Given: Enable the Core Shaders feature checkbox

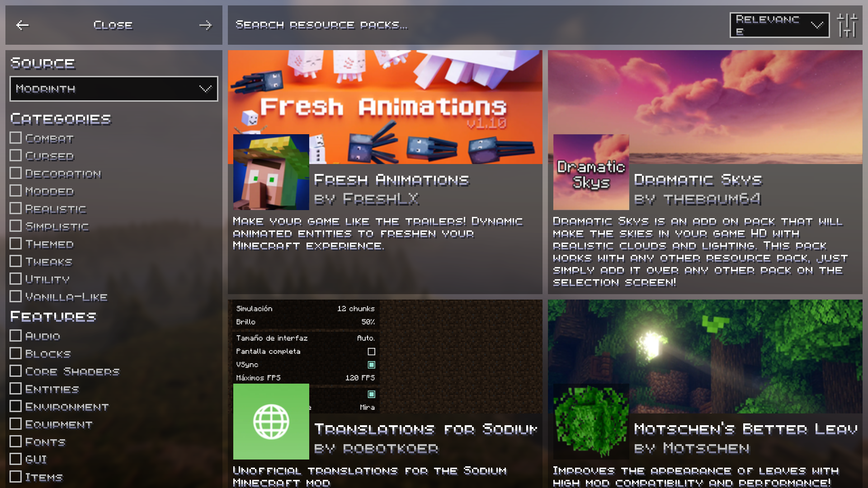Looking at the screenshot, I should (16, 371).
